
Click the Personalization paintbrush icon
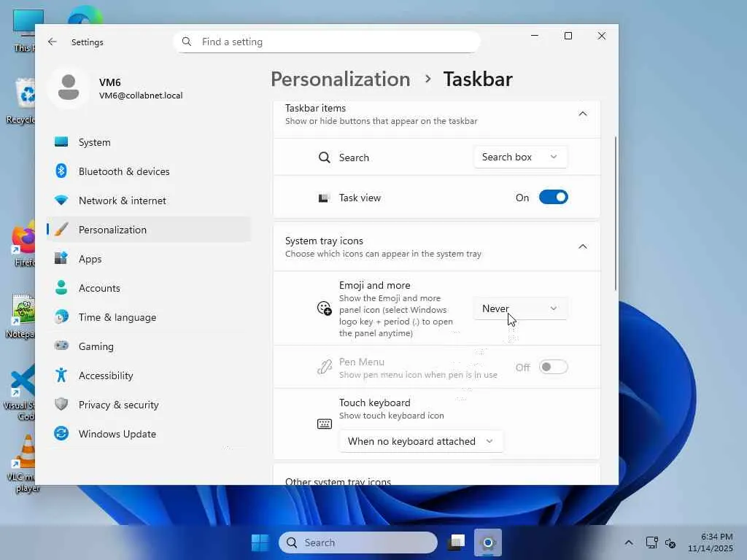coord(61,230)
